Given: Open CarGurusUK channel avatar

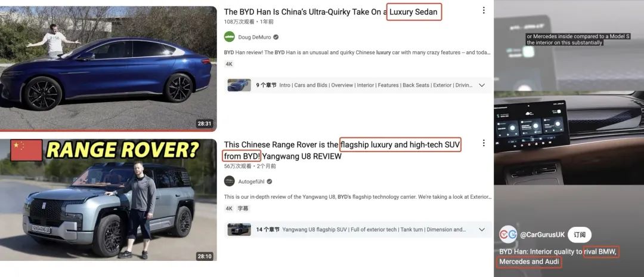Looking at the screenshot, I should [x=508, y=235].
